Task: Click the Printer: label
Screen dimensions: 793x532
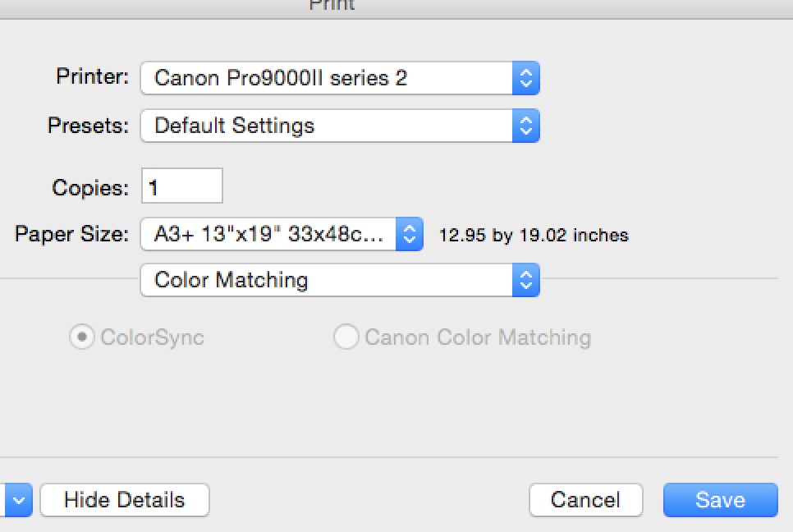Action: pyautogui.click(x=92, y=77)
